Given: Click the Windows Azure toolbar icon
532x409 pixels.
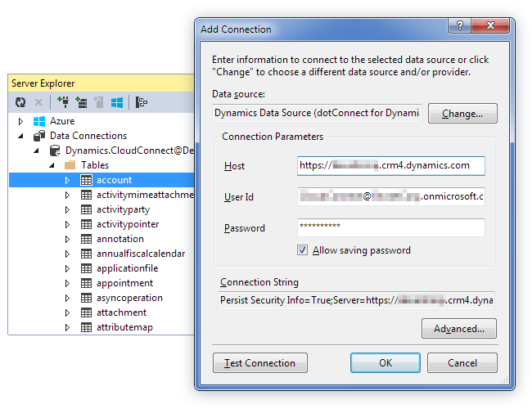Looking at the screenshot, I should [x=117, y=102].
